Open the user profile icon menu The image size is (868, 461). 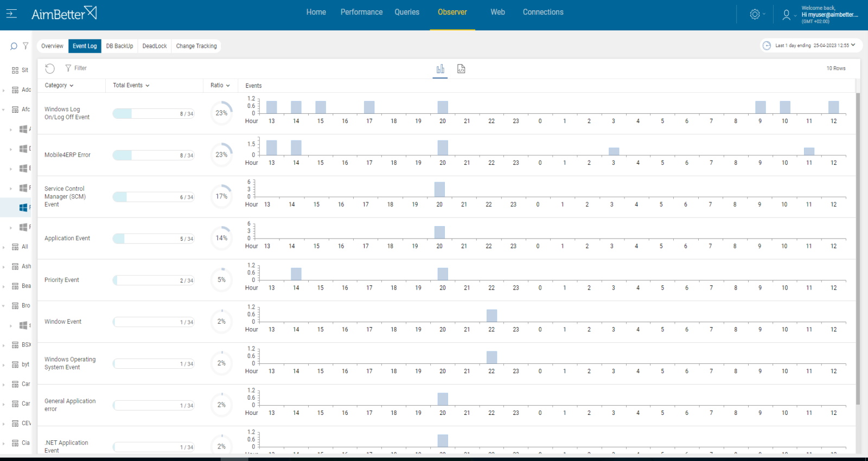click(786, 15)
